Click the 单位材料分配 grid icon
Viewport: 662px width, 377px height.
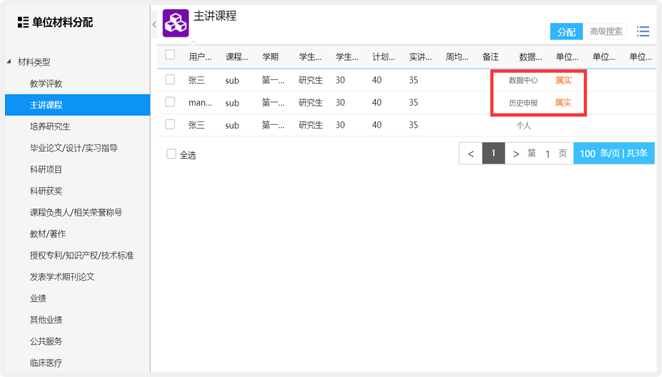(x=23, y=22)
